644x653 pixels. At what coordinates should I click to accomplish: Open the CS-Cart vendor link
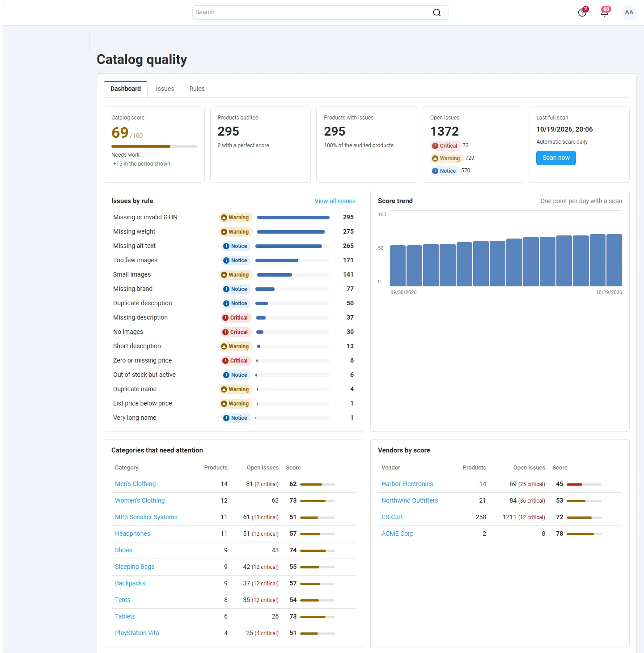tap(392, 517)
